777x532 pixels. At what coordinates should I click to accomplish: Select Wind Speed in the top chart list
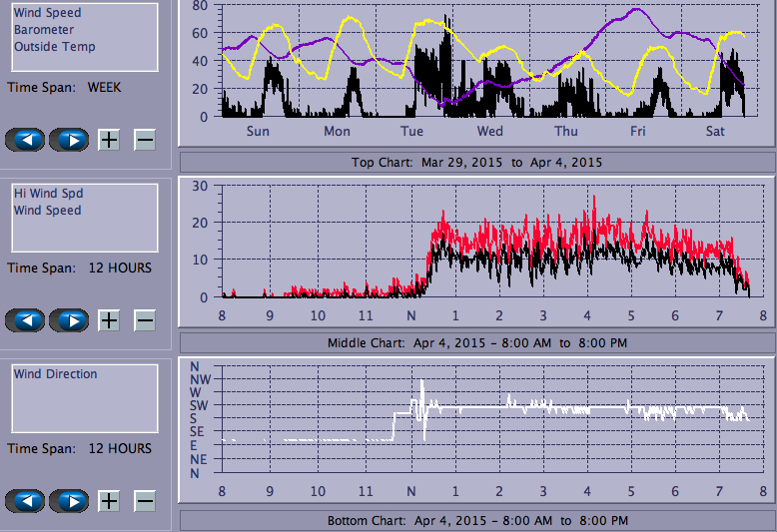(x=47, y=13)
